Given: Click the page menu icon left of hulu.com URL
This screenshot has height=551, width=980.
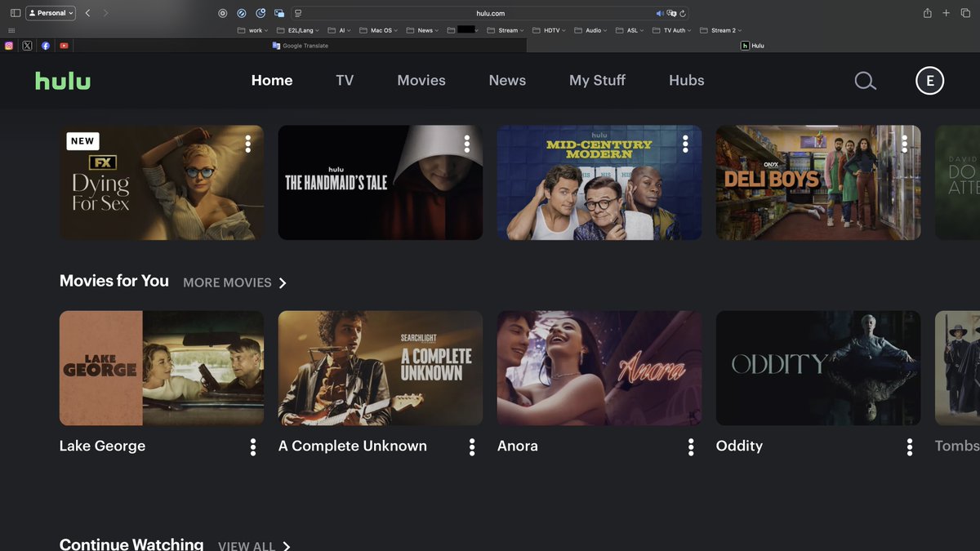Looking at the screenshot, I should 298,13.
